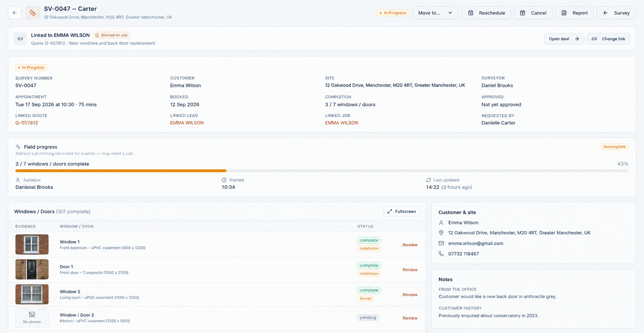Image resolution: width=644 pixels, height=333 pixels.
Task: Click the In Progress badge in the header
Action: click(x=392, y=13)
